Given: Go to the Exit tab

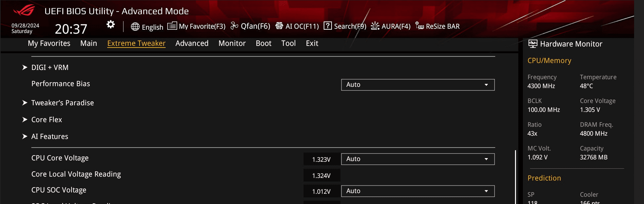Looking at the screenshot, I should 312,43.
